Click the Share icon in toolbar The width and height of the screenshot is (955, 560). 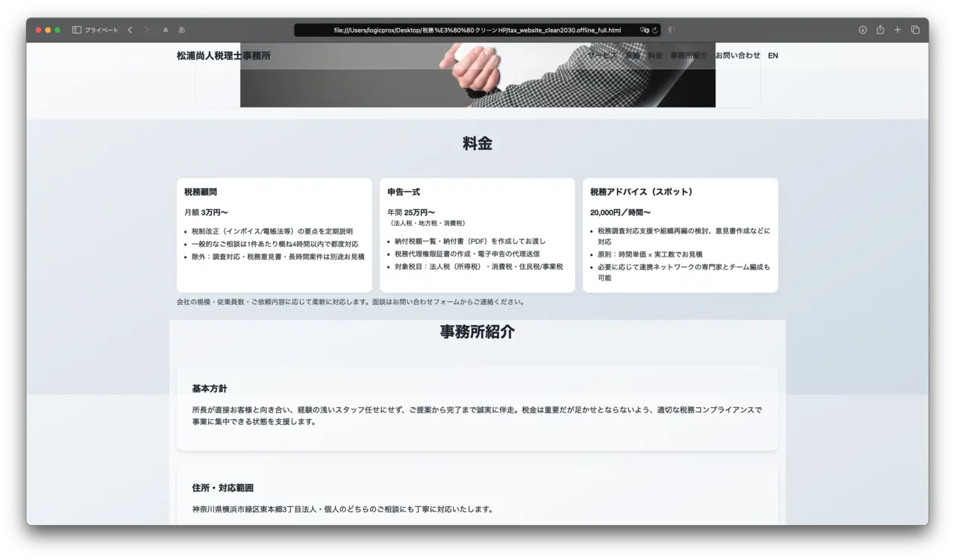pyautogui.click(x=880, y=30)
